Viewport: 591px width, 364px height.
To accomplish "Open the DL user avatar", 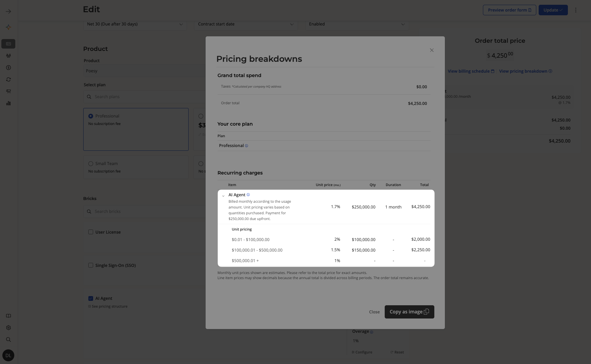I will click(8, 356).
